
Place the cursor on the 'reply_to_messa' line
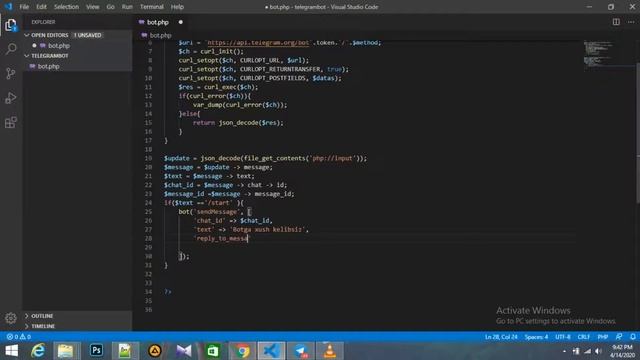(222, 238)
